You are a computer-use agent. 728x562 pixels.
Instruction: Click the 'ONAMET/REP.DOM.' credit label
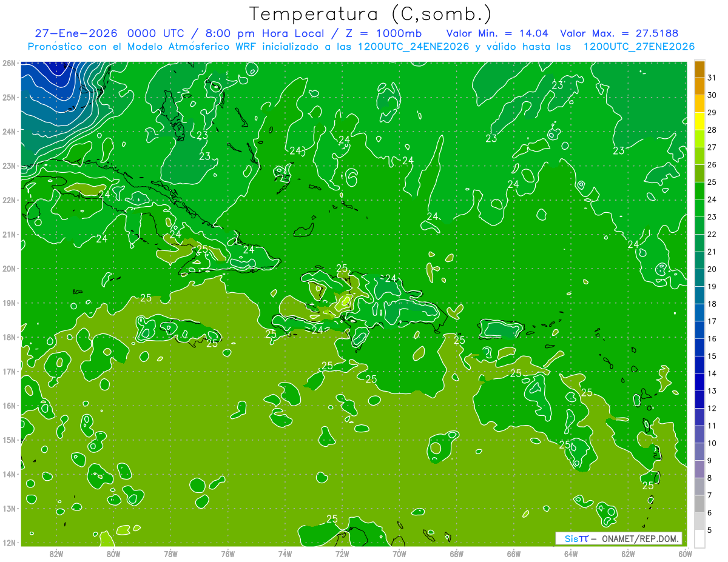tap(641, 538)
